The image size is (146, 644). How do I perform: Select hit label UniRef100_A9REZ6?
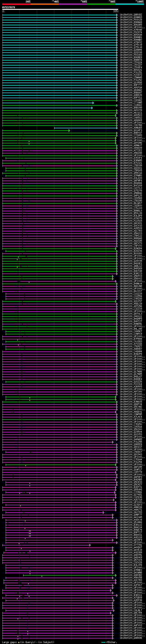pyautogui.click(x=131, y=95)
